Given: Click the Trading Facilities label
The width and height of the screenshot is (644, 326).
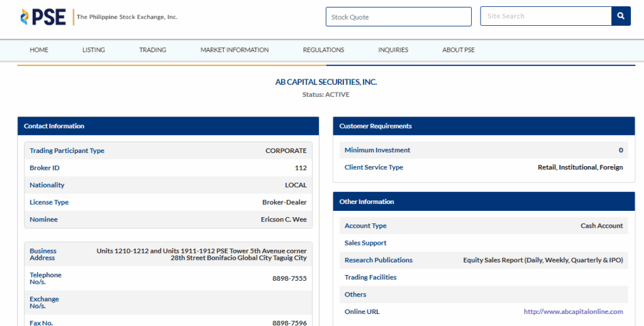Looking at the screenshot, I should pyautogui.click(x=370, y=278).
